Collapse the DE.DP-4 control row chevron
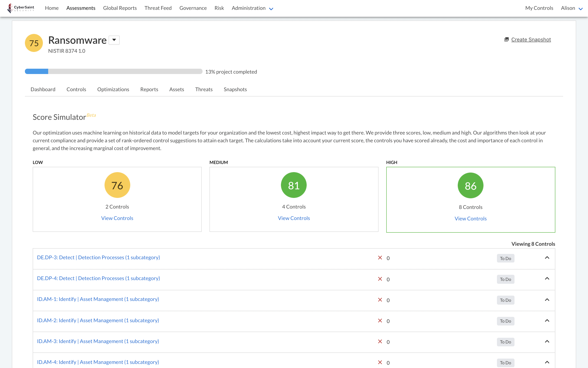588x368 pixels. (547, 279)
